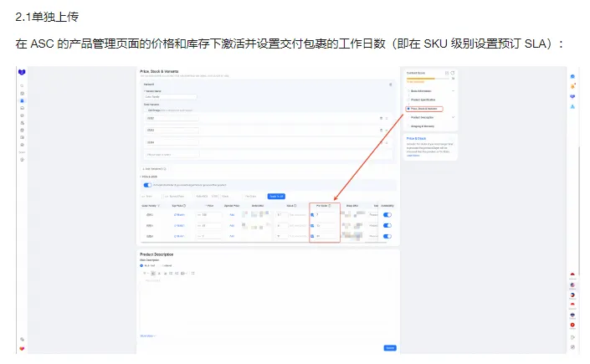Open the highlighted blue Products icon in left sidebar

click(x=22, y=100)
